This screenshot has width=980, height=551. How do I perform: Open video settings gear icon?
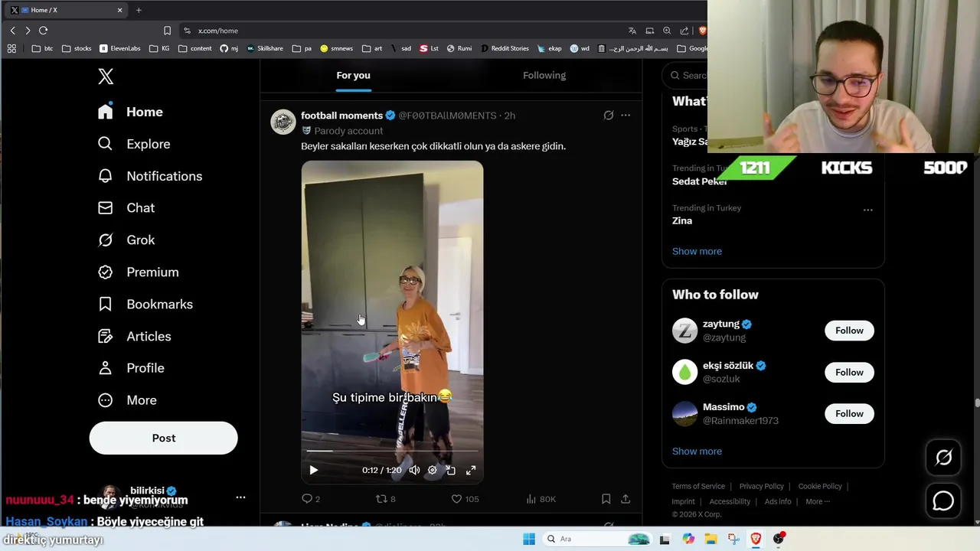point(433,471)
